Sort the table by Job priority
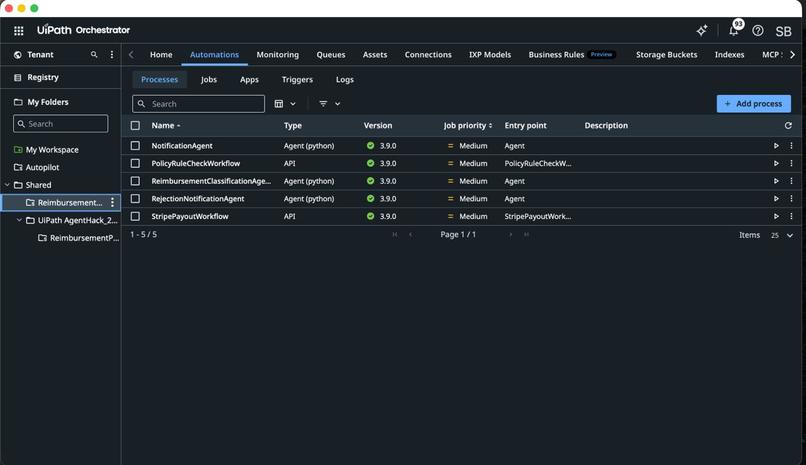This screenshot has height=465, width=806. tap(468, 125)
